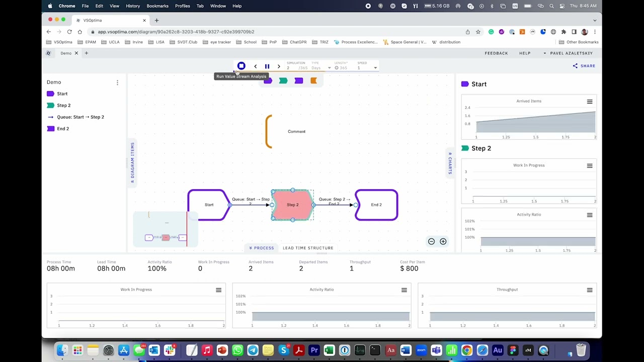Open Step 2 Work In Progress chart menu
This screenshot has width=644, height=362.
(590, 165)
